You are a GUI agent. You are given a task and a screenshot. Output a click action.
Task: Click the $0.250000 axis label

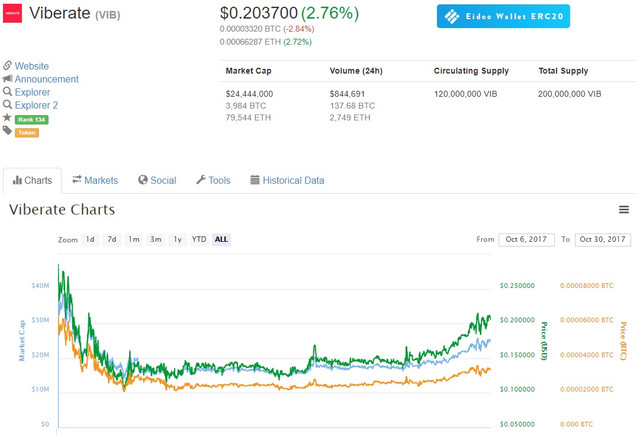coord(517,286)
